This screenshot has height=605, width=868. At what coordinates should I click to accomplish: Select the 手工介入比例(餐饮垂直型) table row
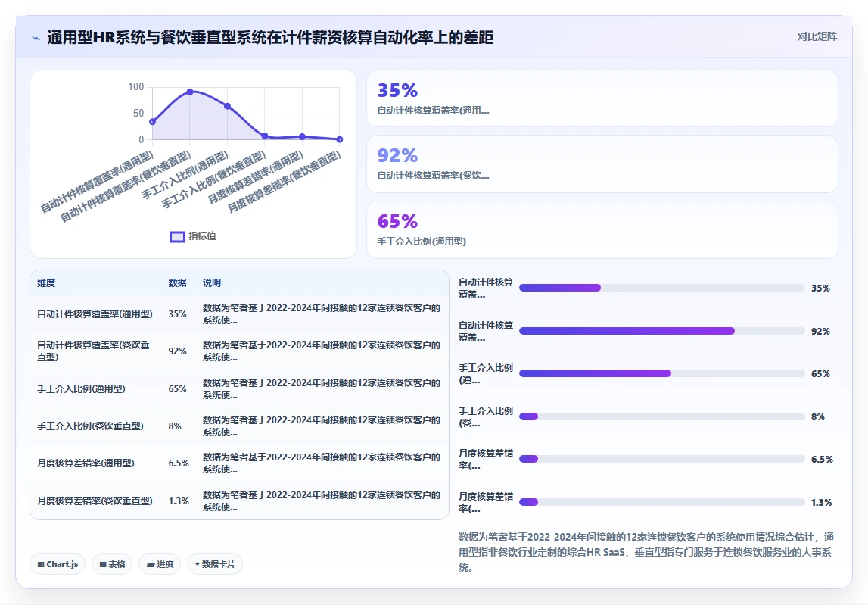[x=239, y=426]
